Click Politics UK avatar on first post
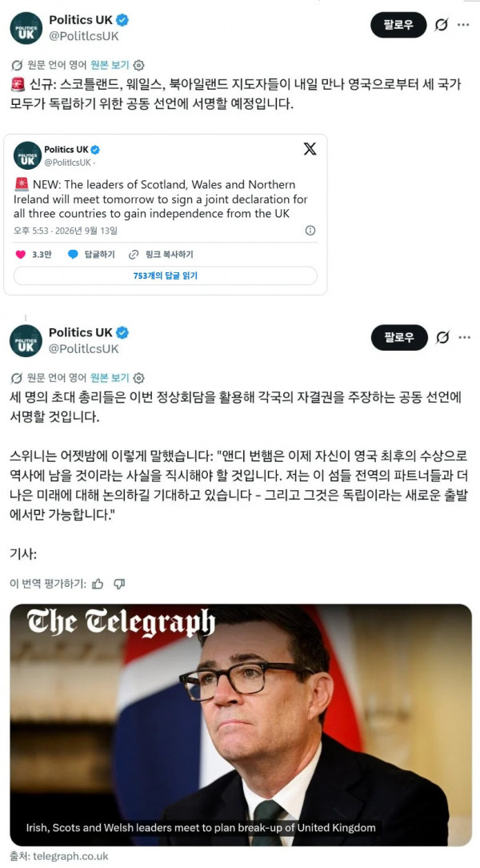This screenshot has height=868, width=480. [x=26, y=28]
